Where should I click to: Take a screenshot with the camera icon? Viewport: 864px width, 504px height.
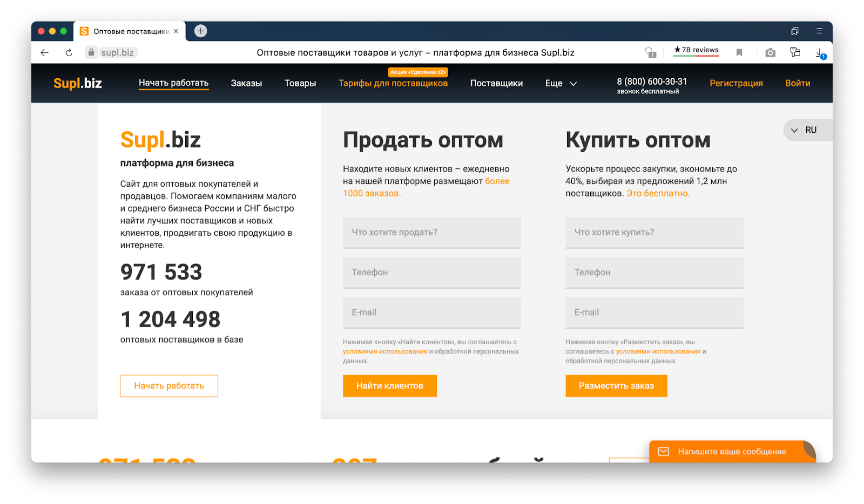point(771,52)
